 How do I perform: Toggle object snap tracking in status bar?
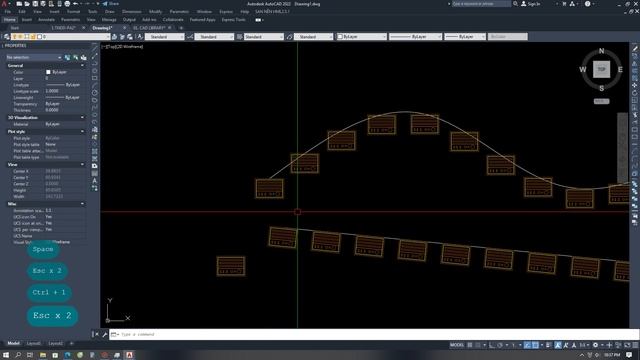(527, 345)
